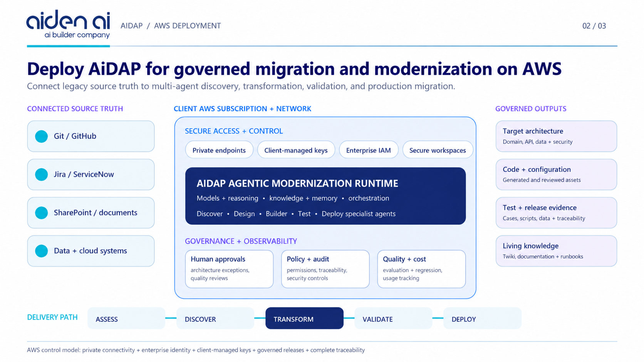The image size is (644, 362).
Task: Select the Client-managed keys pill
Action: coord(296,150)
